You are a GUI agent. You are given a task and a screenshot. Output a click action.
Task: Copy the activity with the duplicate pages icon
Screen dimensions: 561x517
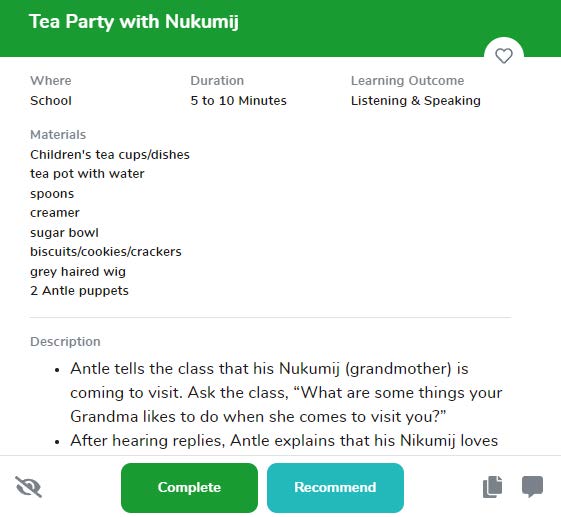pos(492,487)
